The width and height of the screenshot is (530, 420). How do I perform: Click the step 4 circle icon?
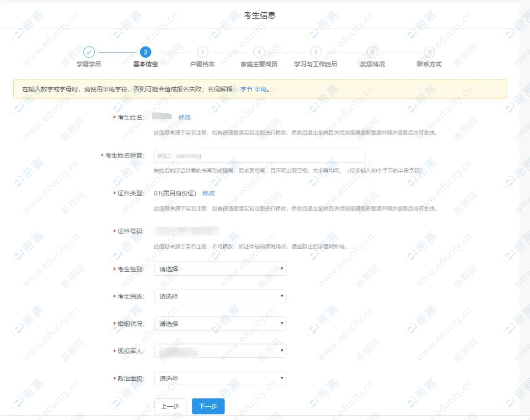[x=259, y=52]
